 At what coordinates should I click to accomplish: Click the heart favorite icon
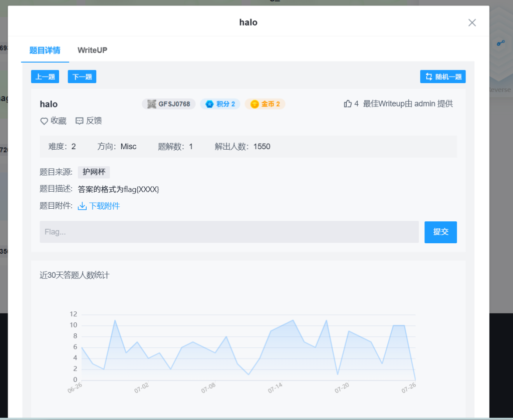(44, 121)
